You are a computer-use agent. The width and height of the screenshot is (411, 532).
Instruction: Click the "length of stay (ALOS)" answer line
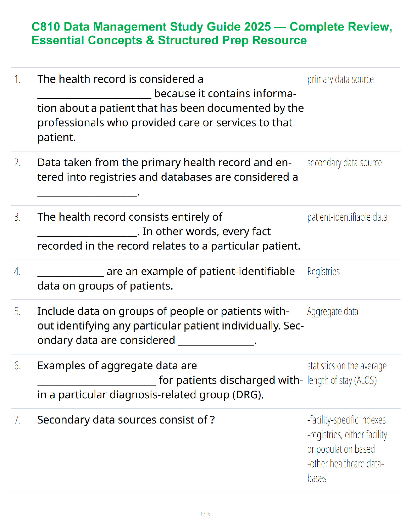[342, 380]
